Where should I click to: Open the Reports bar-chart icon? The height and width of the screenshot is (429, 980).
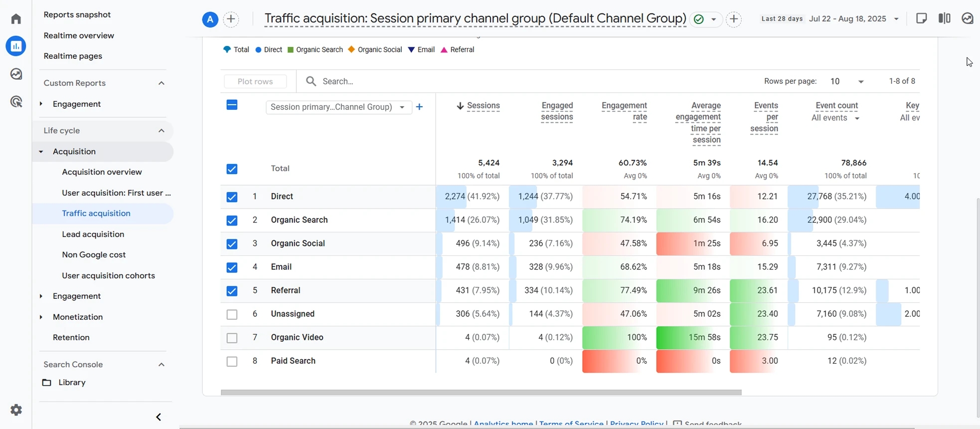[16, 46]
